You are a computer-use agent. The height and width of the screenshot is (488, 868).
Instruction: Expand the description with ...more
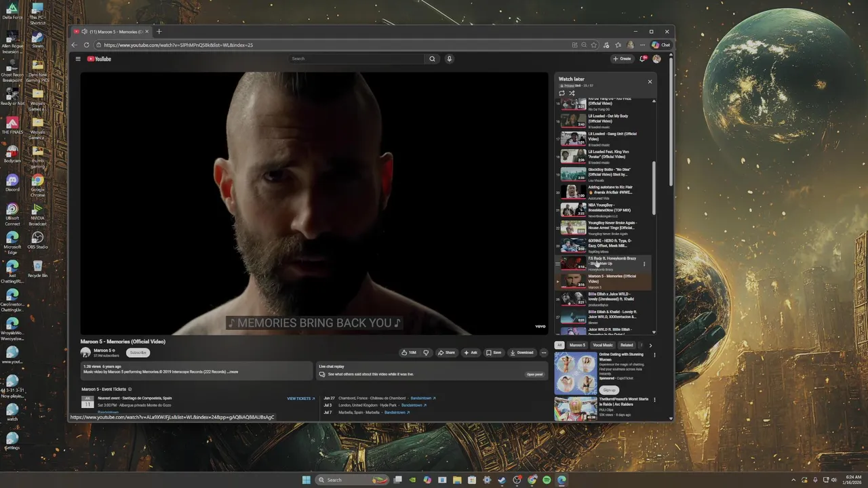click(x=233, y=372)
